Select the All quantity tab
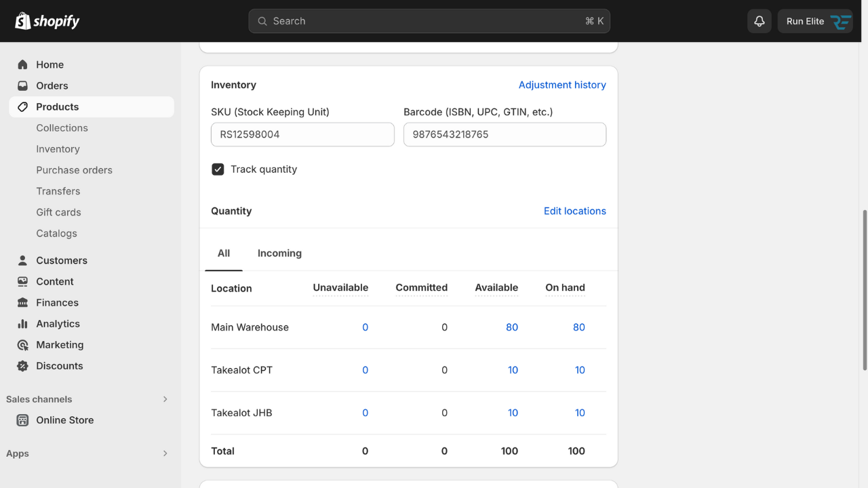The image size is (868, 488). 224,253
